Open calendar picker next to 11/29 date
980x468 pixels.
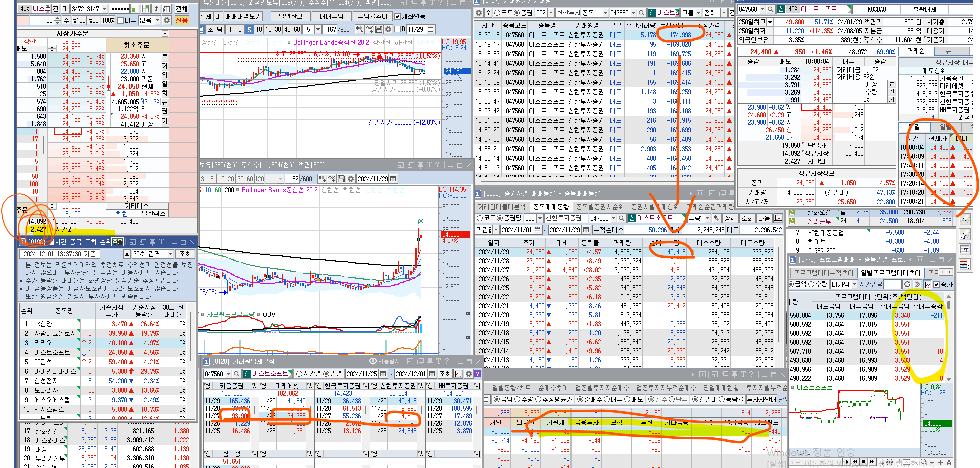(x=431, y=29)
